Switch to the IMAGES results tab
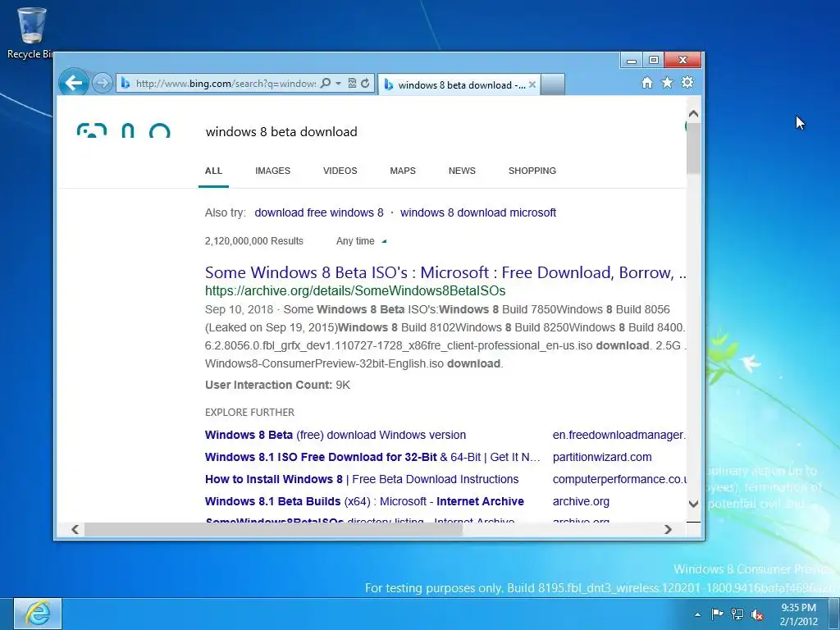Screen dimensions: 840x630 click(x=272, y=171)
